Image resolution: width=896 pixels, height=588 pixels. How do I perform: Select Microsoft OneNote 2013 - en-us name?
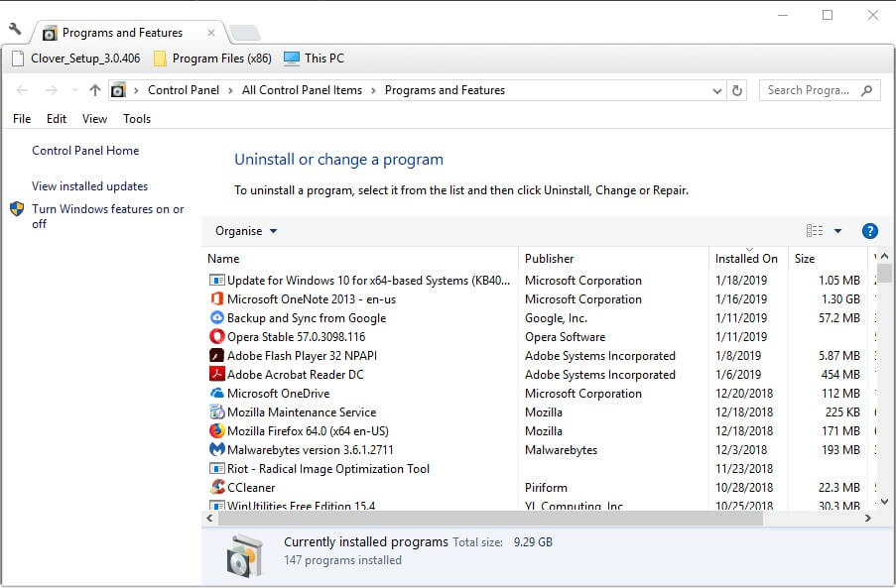pos(312,299)
